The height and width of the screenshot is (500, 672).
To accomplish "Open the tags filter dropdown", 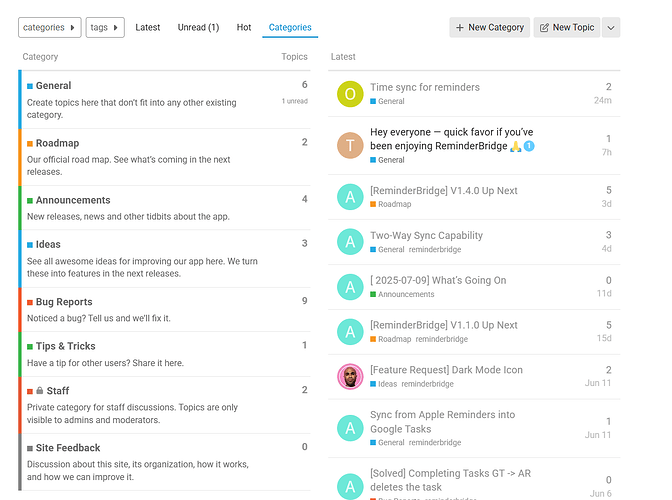I will 105,27.
